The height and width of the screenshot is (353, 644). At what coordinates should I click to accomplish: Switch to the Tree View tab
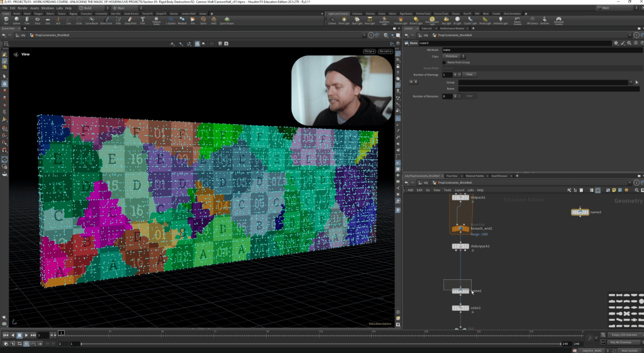[452, 176]
